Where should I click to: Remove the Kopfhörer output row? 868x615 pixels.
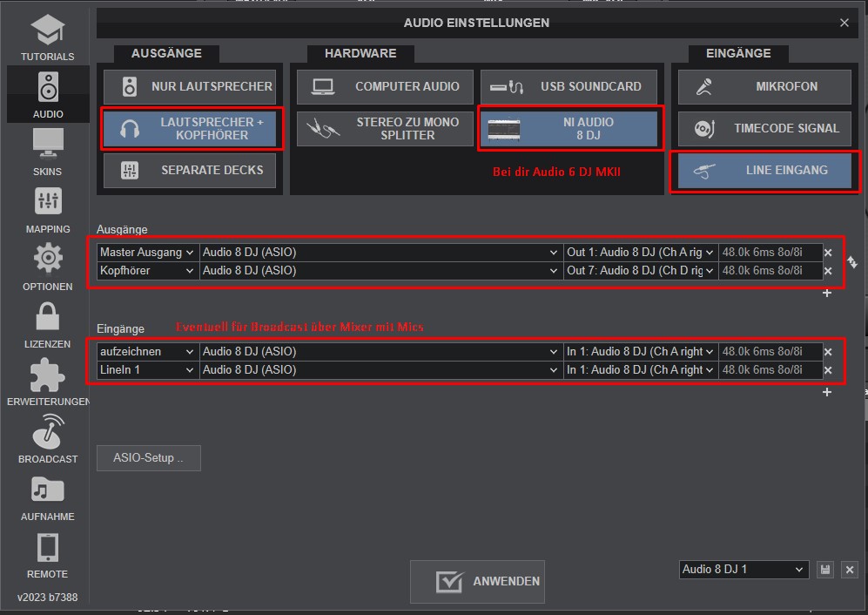828,271
